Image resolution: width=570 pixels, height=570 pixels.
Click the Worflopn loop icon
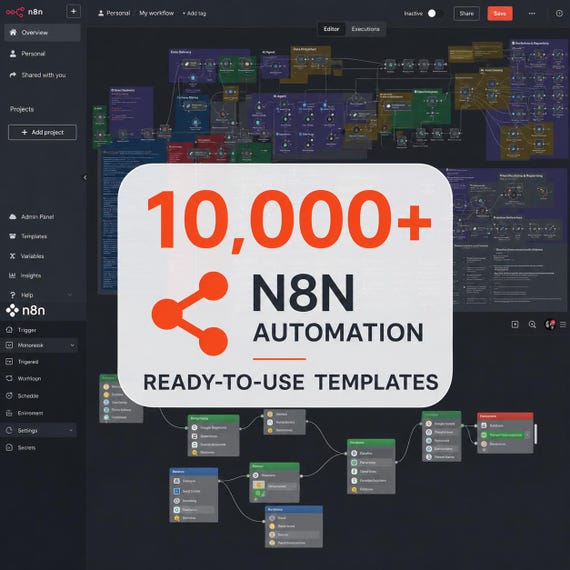click(9, 378)
